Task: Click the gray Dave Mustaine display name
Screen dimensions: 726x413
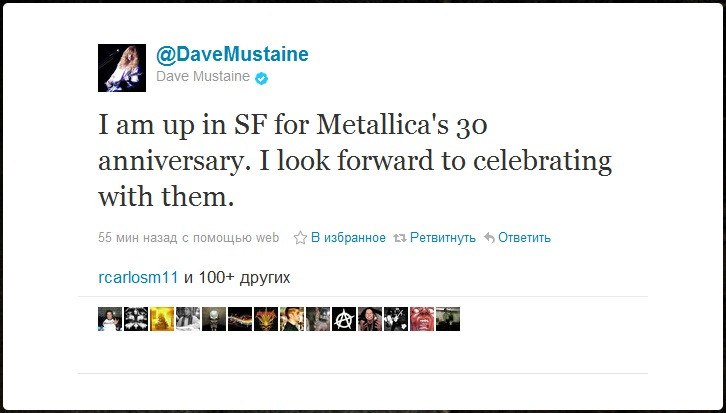Action: click(x=203, y=76)
